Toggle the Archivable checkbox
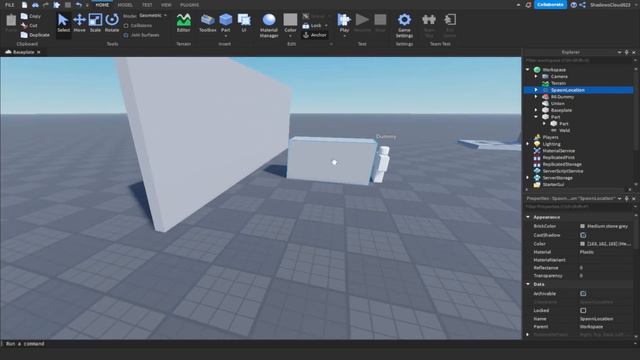The height and width of the screenshot is (360, 640). click(583, 293)
